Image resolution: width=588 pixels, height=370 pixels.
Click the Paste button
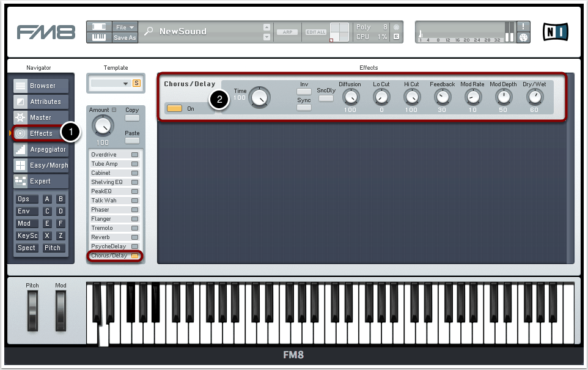pyautogui.click(x=132, y=141)
